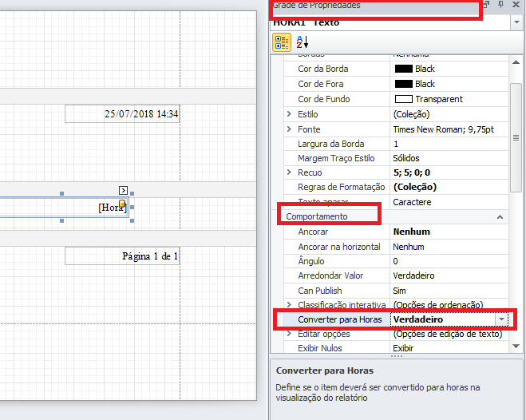Select the Arredondar Valor property label
This screenshot has width=526, height=420.
[x=330, y=275]
